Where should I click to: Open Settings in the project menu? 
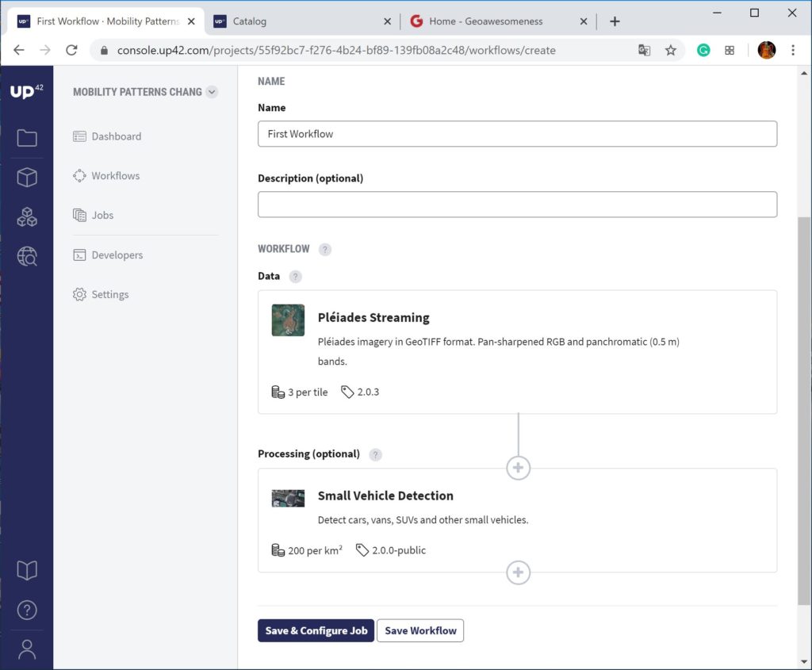101,294
